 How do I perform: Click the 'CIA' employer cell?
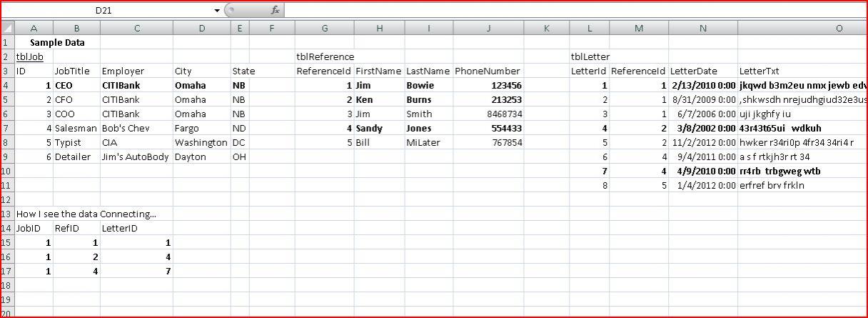(x=136, y=143)
